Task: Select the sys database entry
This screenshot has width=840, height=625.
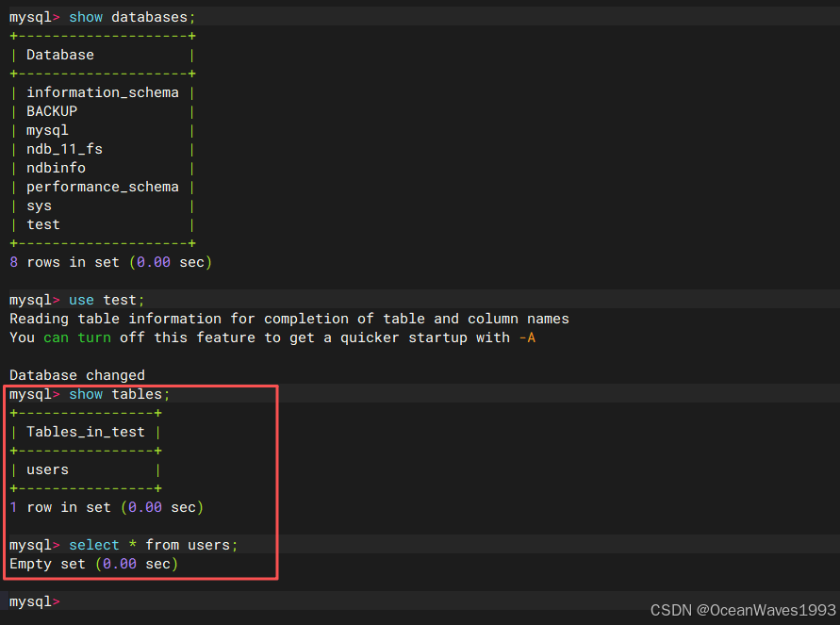Action: (x=39, y=206)
